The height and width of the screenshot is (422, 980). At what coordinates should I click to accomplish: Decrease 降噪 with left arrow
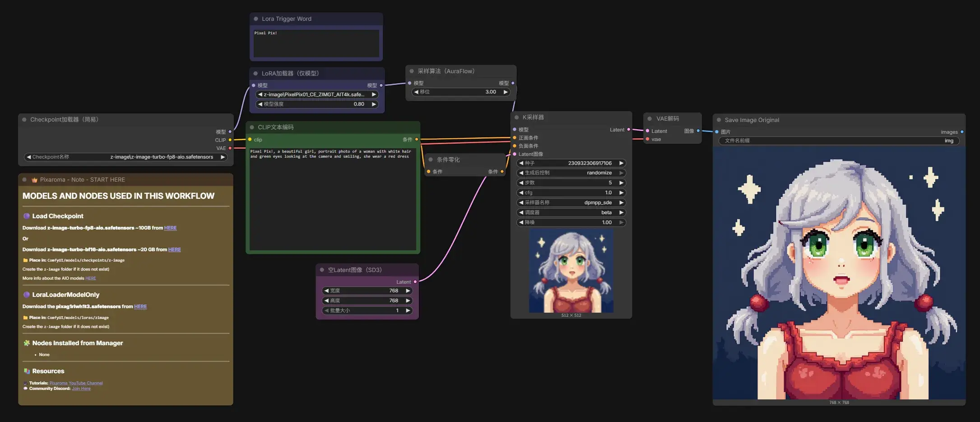tap(521, 223)
